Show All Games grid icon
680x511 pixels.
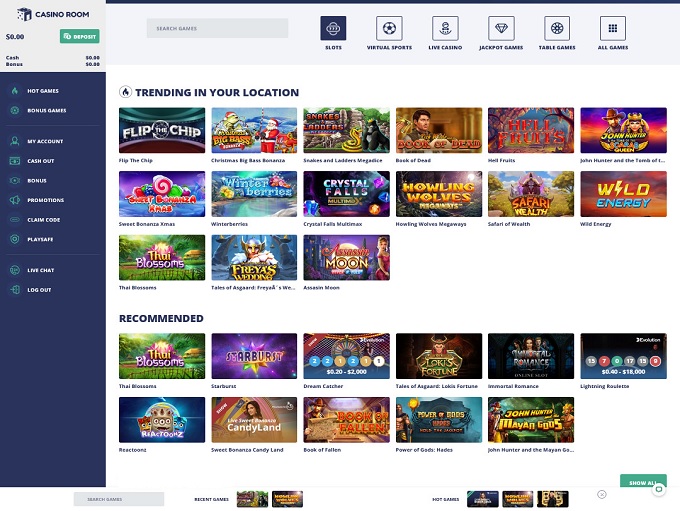point(612,28)
